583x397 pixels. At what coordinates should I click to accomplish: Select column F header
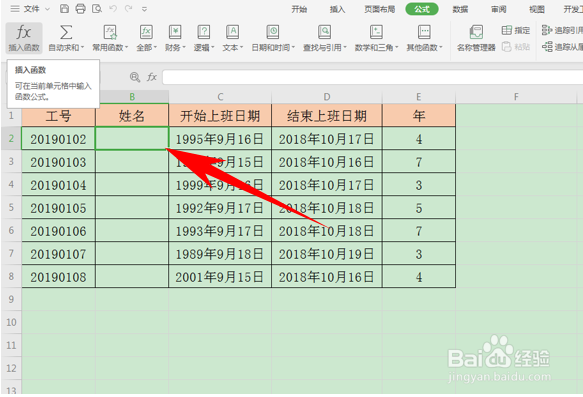[x=516, y=97]
